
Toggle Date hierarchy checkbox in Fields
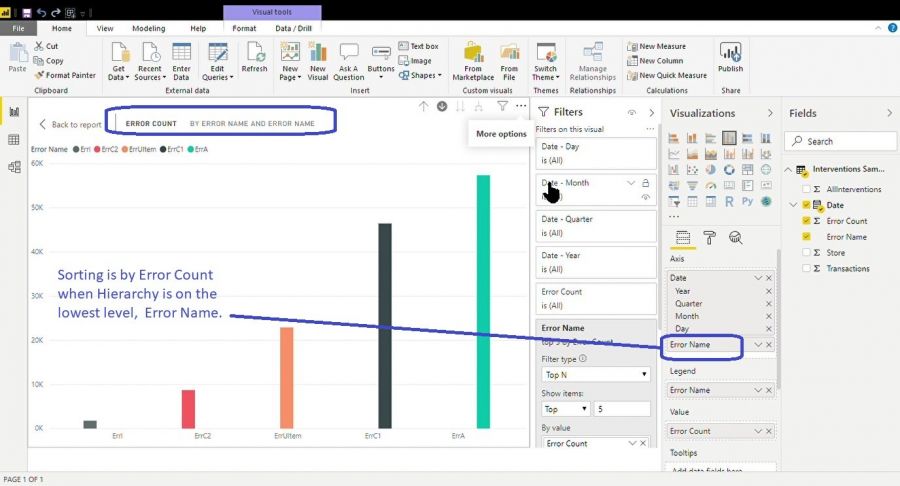tap(806, 205)
